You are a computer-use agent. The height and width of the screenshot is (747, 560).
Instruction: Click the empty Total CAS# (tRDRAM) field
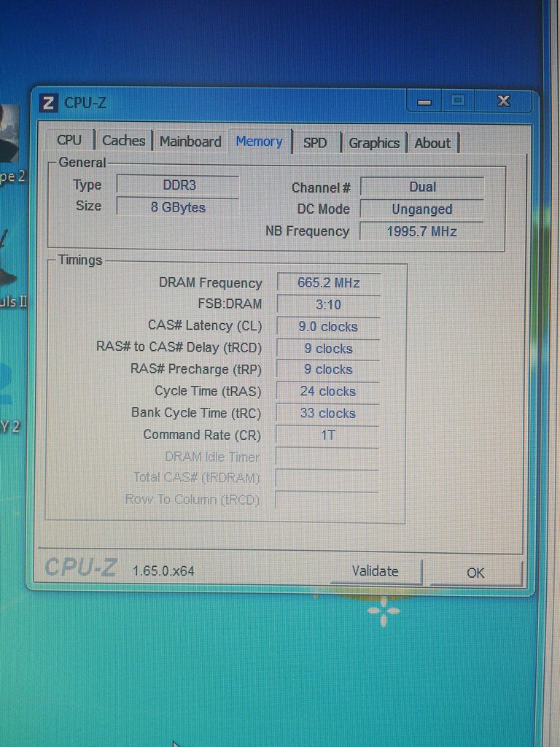pos(327,478)
